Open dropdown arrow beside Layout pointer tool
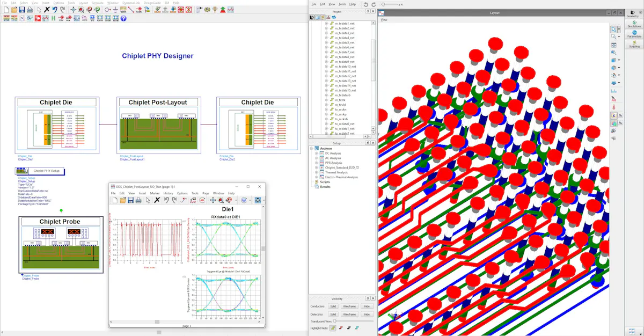The image size is (644, 336). (619, 30)
